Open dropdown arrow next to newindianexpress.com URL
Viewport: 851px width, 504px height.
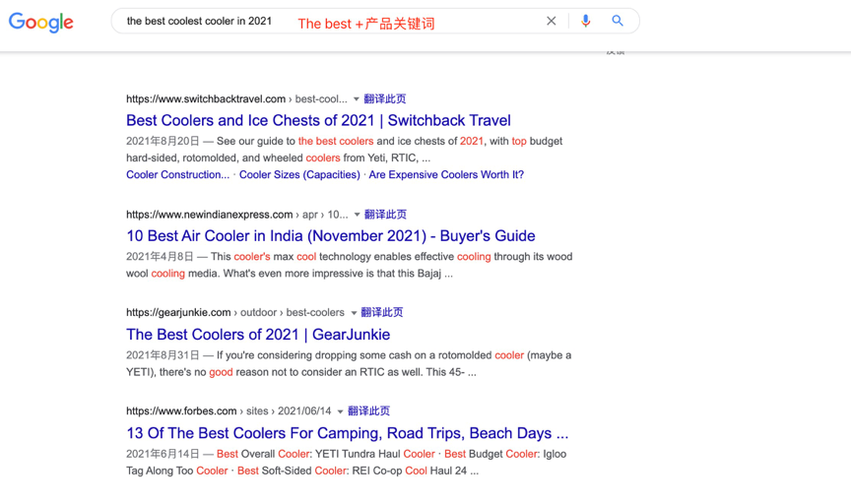(357, 215)
